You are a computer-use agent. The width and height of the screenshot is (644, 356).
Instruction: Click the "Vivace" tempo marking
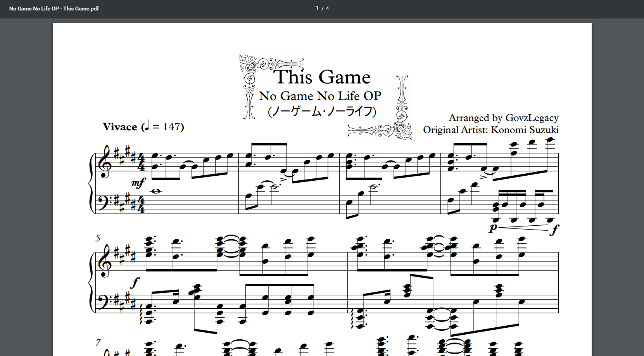coord(120,127)
